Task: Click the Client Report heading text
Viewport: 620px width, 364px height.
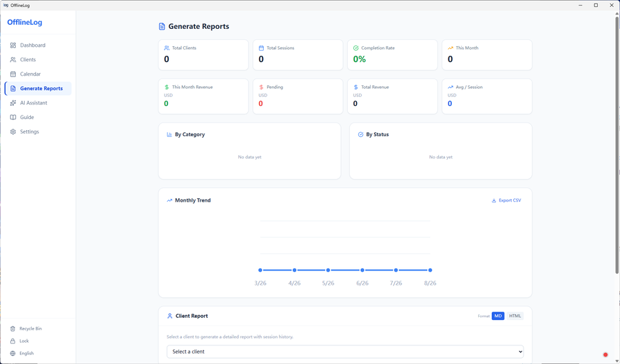Action: 192,316
